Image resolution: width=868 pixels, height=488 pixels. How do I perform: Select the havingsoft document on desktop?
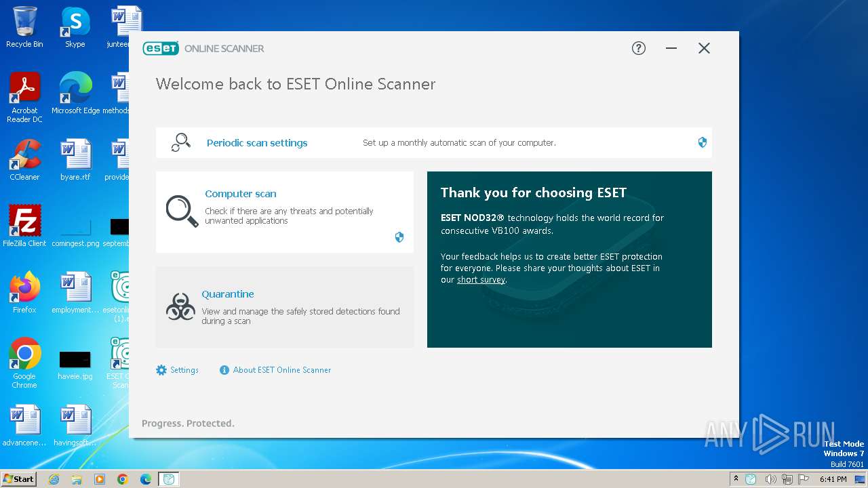[x=75, y=426]
